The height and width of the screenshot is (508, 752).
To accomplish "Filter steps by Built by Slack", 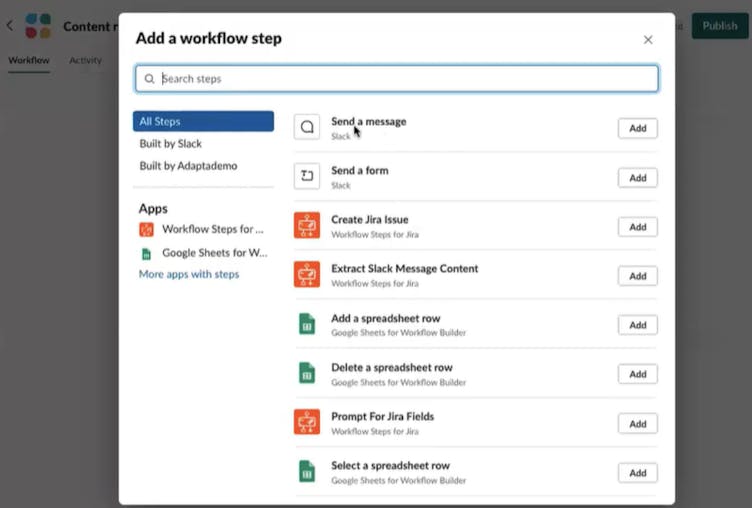I will [x=170, y=143].
